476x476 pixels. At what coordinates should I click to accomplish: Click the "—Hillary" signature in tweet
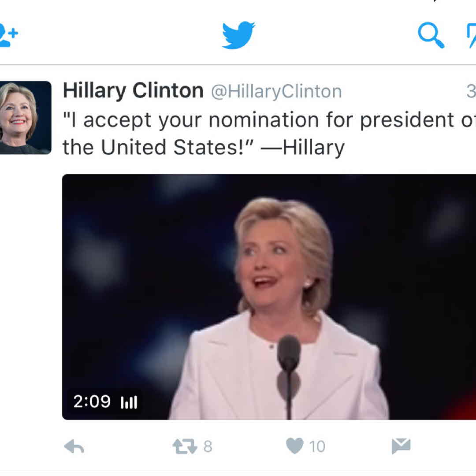click(303, 148)
